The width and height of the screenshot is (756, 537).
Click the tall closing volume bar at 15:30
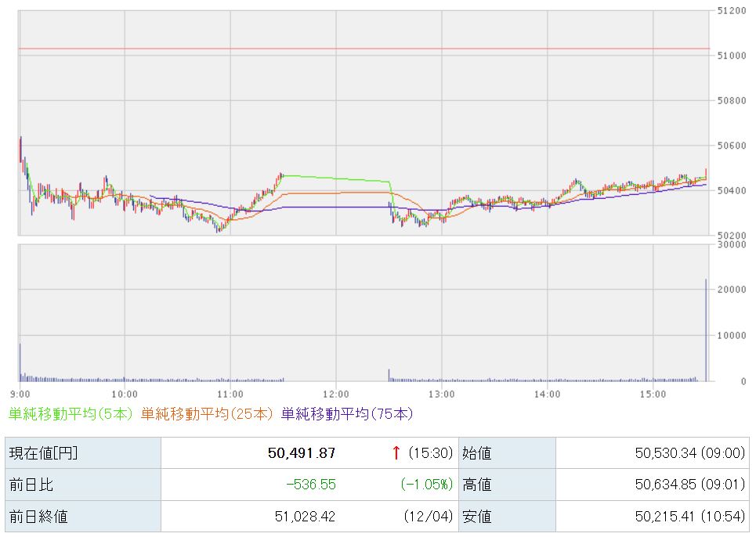(706, 330)
